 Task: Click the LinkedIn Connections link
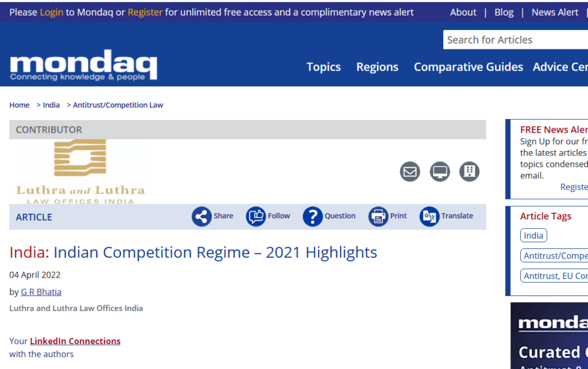click(75, 341)
